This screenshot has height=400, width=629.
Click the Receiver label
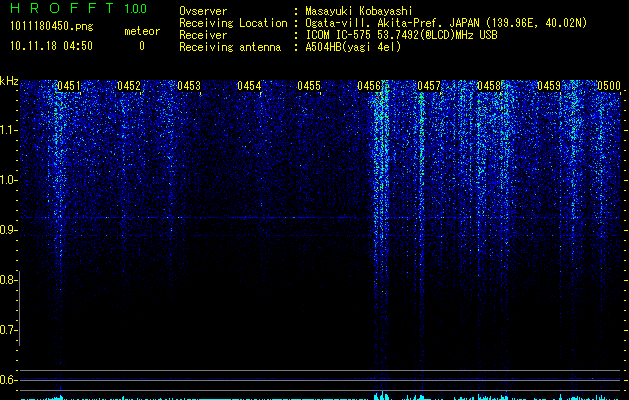203,35
